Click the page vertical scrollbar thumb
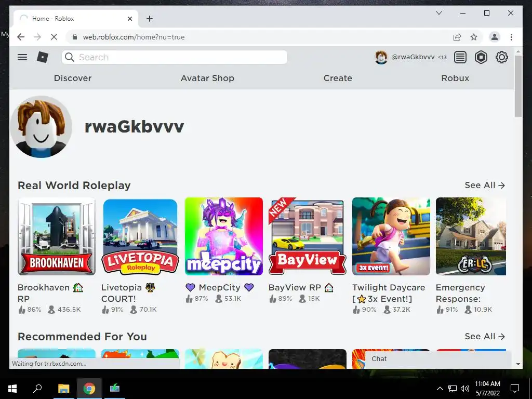Image resolution: width=532 pixels, height=399 pixels. pyautogui.click(x=518, y=87)
